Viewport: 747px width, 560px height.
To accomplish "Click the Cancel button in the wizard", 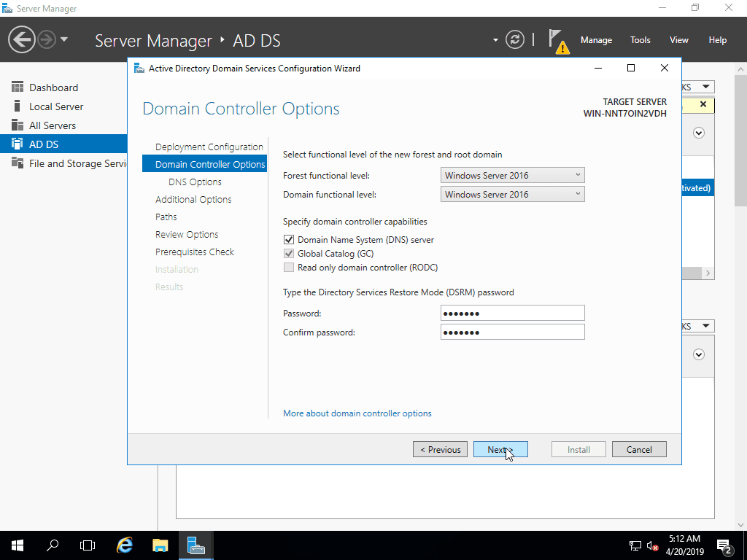I will (639, 449).
